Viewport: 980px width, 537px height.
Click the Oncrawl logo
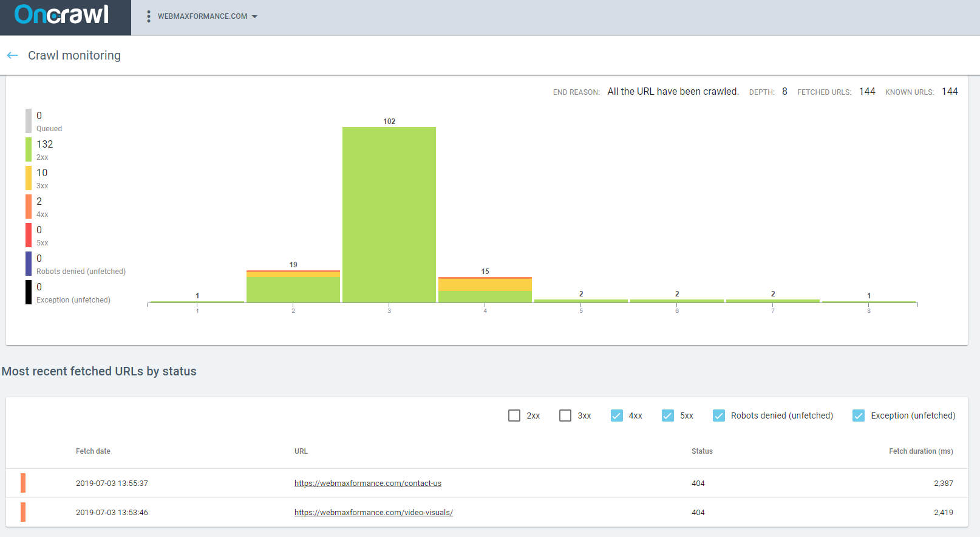coord(61,15)
